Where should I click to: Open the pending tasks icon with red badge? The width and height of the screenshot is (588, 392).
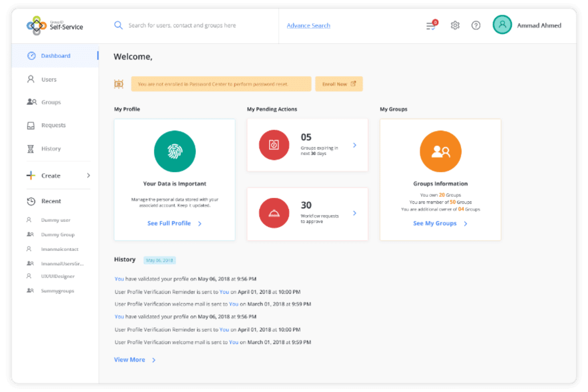click(x=431, y=25)
